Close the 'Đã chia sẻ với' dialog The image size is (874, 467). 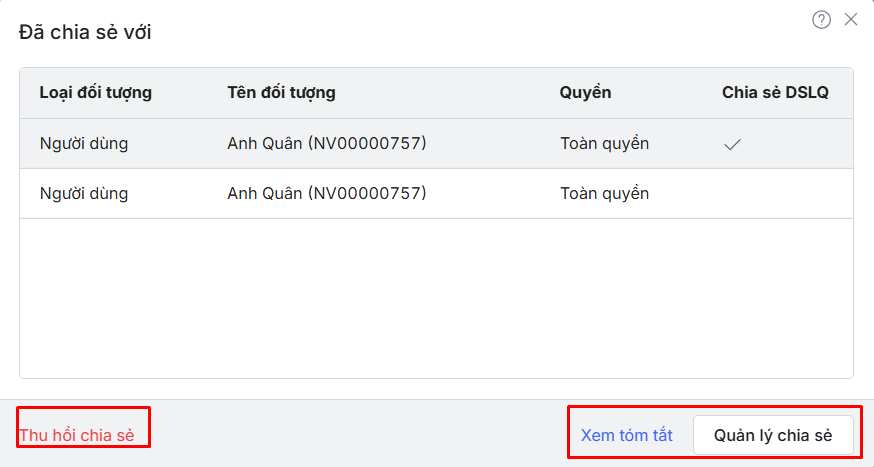click(x=851, y=19)
